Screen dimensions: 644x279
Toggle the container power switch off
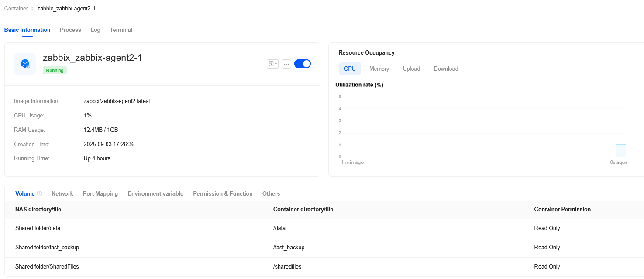point(302,63)
